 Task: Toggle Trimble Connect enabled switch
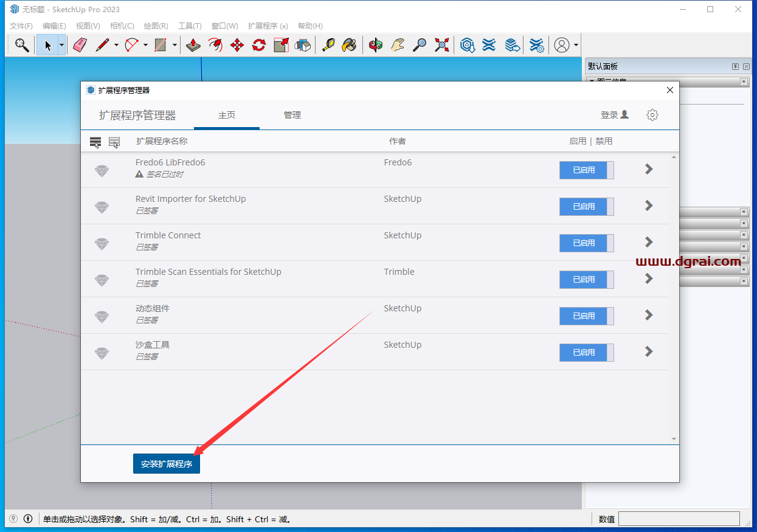[x=587, y=243]
